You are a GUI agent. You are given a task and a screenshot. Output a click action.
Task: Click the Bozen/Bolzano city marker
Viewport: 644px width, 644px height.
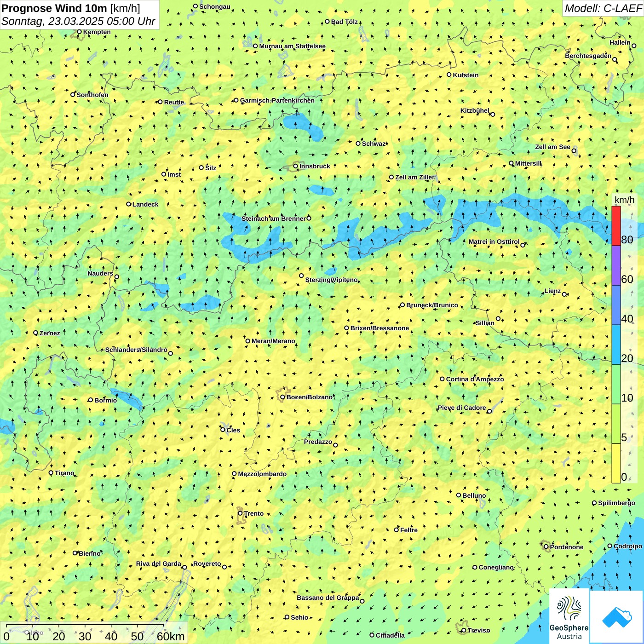pos(283,397)
